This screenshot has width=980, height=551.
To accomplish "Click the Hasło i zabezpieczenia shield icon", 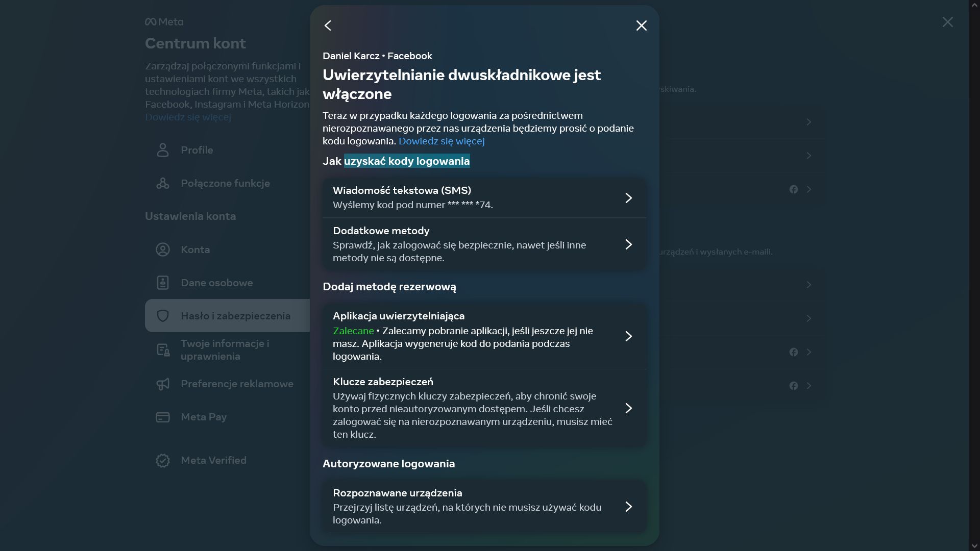I will (x=163, y=316).
